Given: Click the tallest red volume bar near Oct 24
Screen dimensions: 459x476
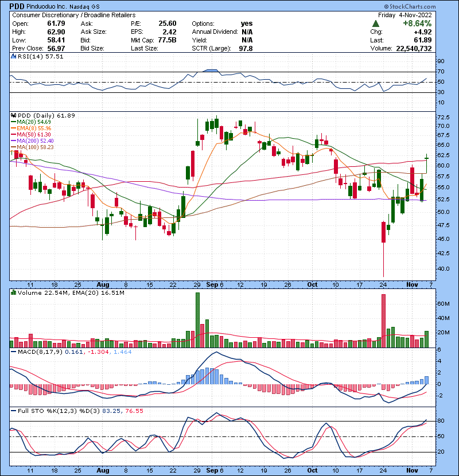Looking at the screenshot, I should tap(383, 321).
